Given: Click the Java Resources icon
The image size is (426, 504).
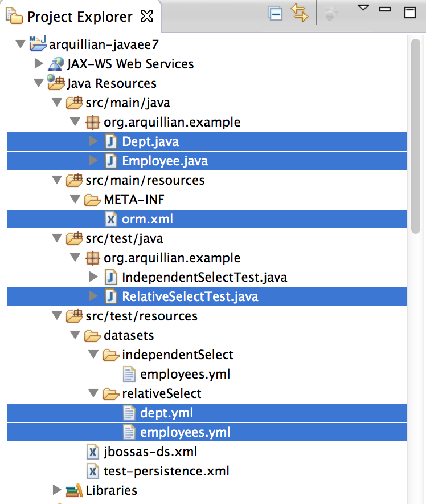Looking at the screenshot, I should 56,82.
